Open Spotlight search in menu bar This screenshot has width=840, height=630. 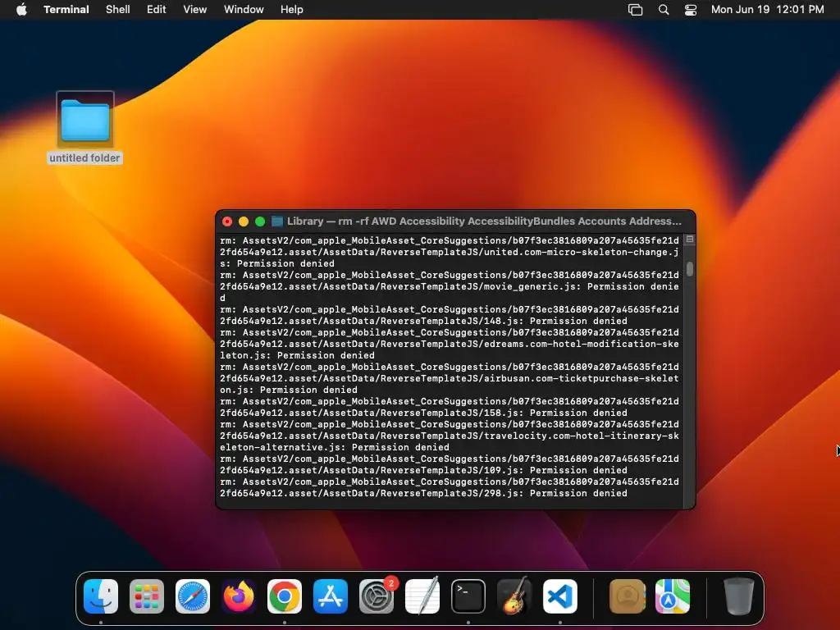click(x=663, y=10)
